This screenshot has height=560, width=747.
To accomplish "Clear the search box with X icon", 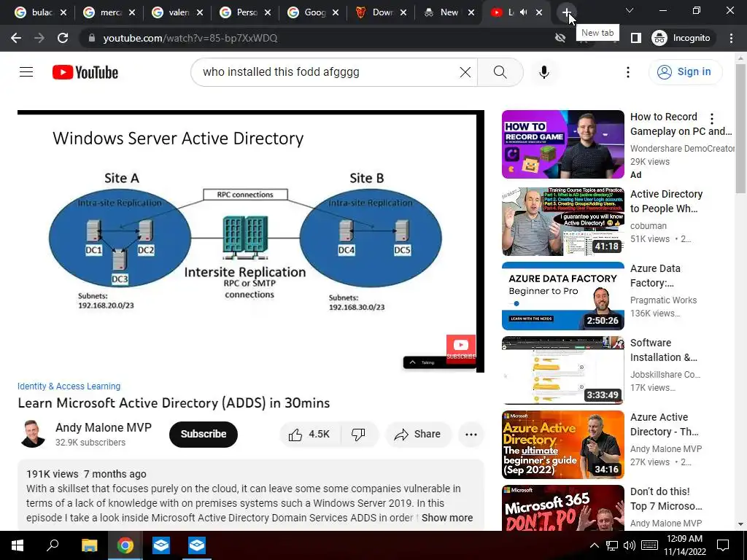I will click(465, 72).
